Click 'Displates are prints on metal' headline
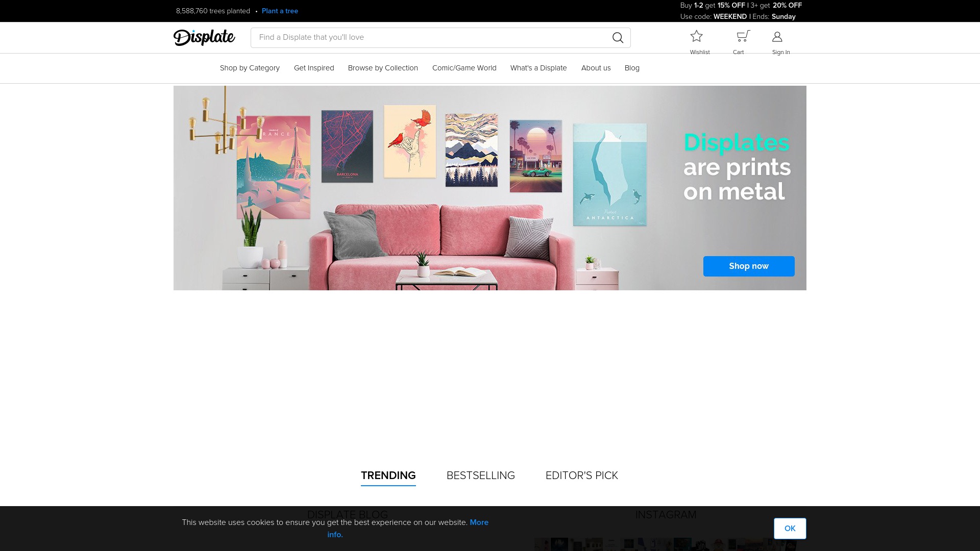980x551 pixels. (737, 167)
